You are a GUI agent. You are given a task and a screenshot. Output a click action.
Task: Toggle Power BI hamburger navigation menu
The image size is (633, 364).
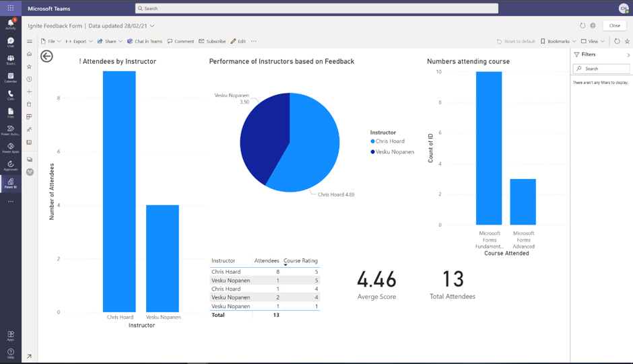point(30,41)
